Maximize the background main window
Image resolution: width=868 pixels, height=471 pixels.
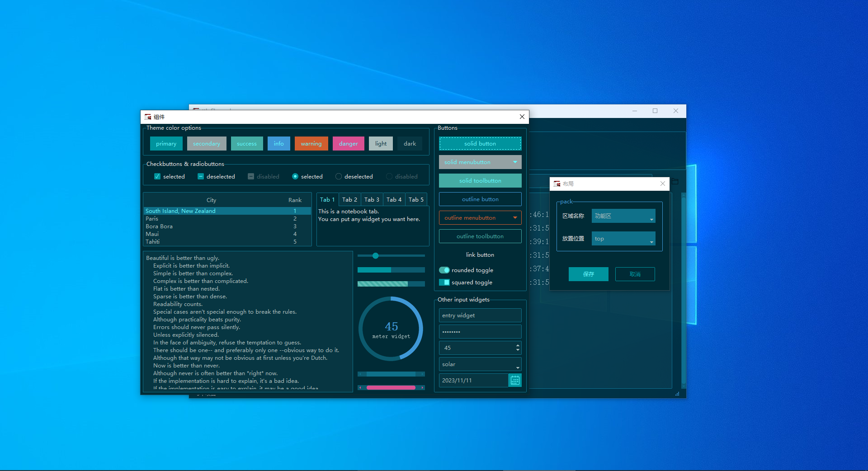pyautogui.click(x=655, y=111)
